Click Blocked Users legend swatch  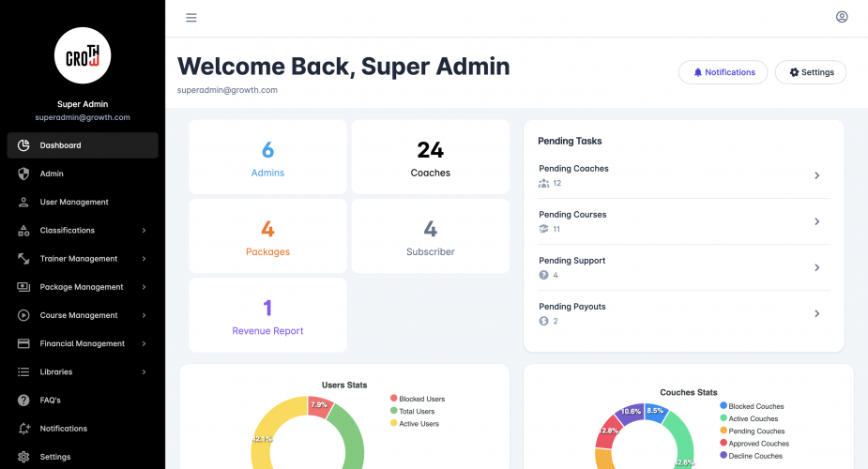coord(393,399)
